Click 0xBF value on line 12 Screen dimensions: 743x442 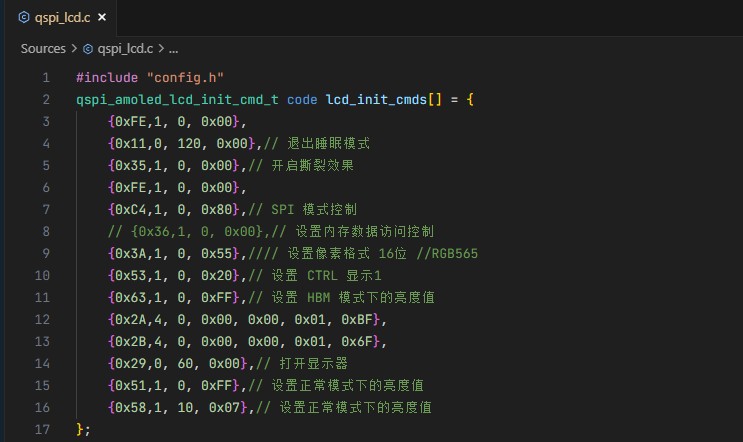(357, 319)
